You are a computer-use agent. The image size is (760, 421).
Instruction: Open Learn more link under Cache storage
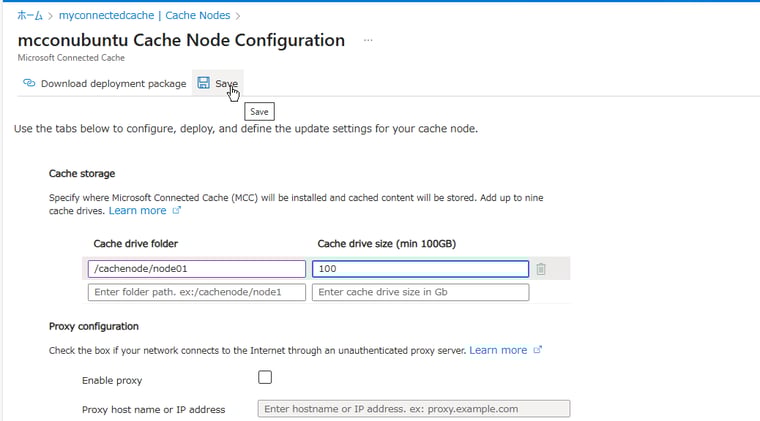(138, 211)
